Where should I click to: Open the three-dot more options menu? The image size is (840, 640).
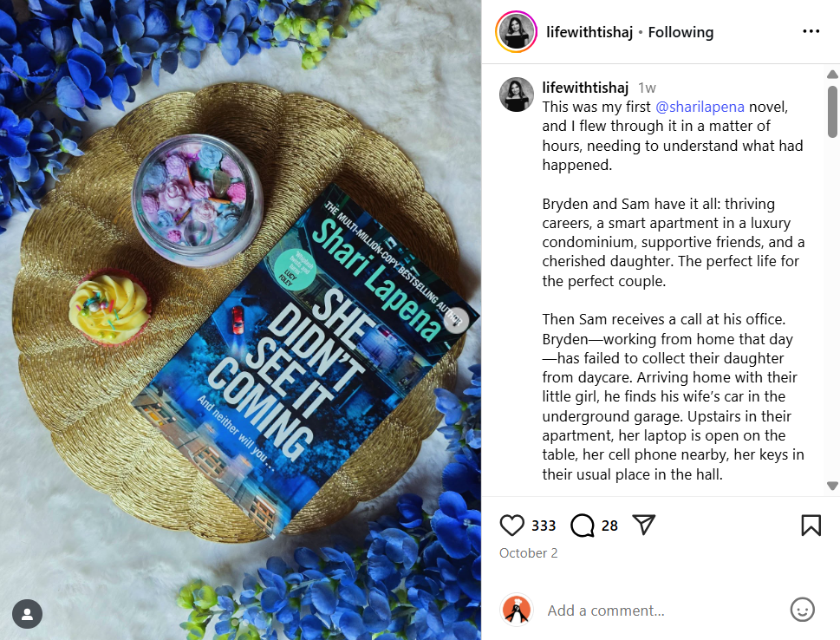[811, 31]
